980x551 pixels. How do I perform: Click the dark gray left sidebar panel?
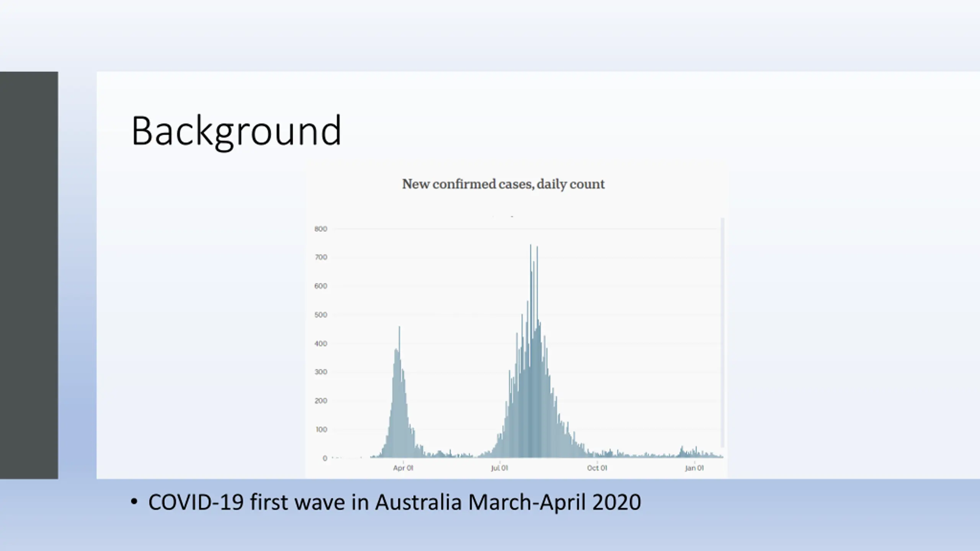(x=29, y=275)
